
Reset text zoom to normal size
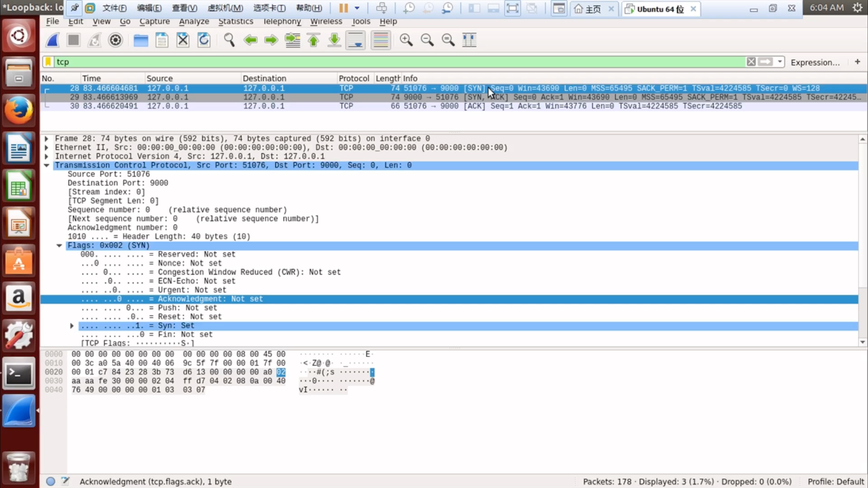point(448,40)
